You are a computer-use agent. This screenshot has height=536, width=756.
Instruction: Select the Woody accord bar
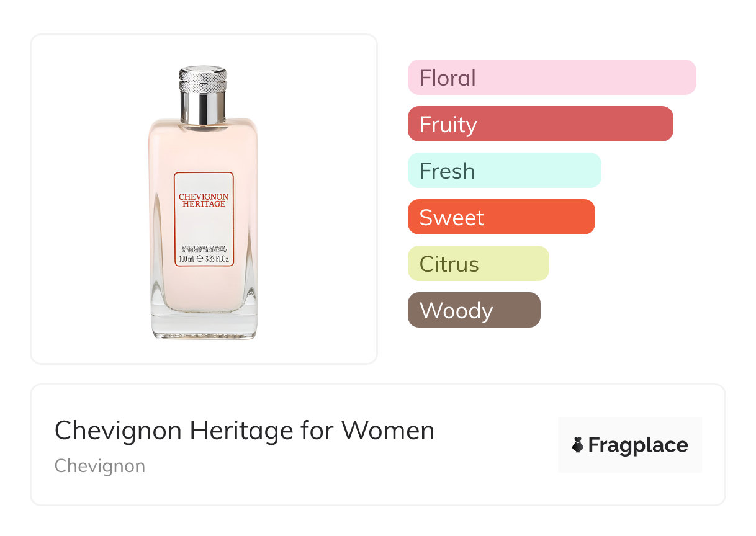tap(474, 310)
